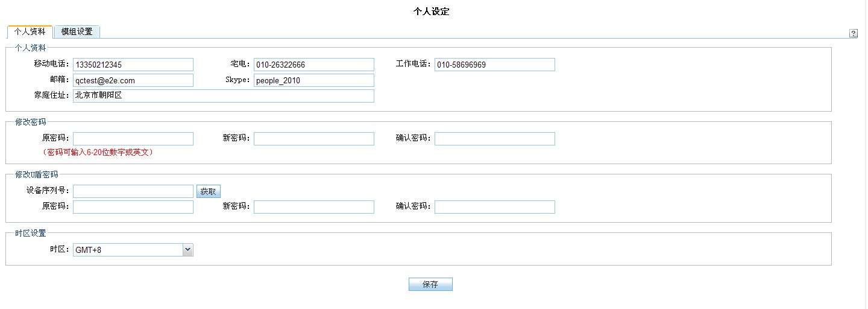The height and width of the screenshot is (309, 868).
Task: Focus 原密码 field in 修改密码 section
Action: coord(133,139)
